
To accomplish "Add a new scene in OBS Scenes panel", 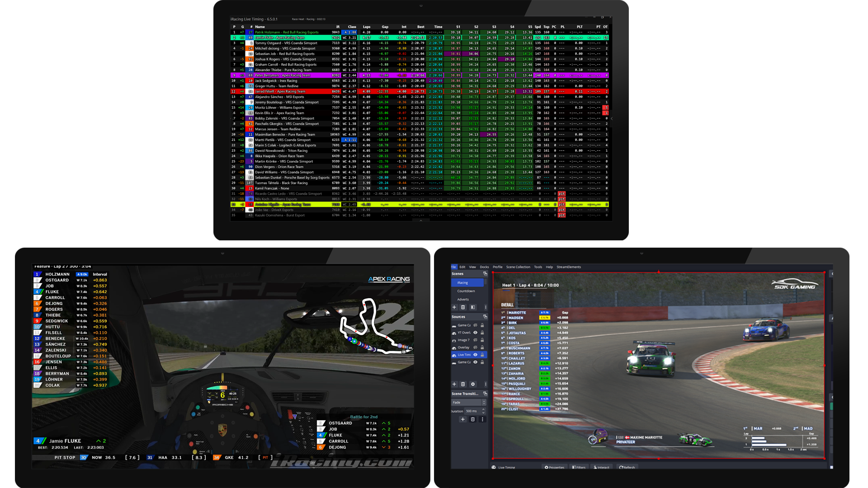I will [454, 307].
